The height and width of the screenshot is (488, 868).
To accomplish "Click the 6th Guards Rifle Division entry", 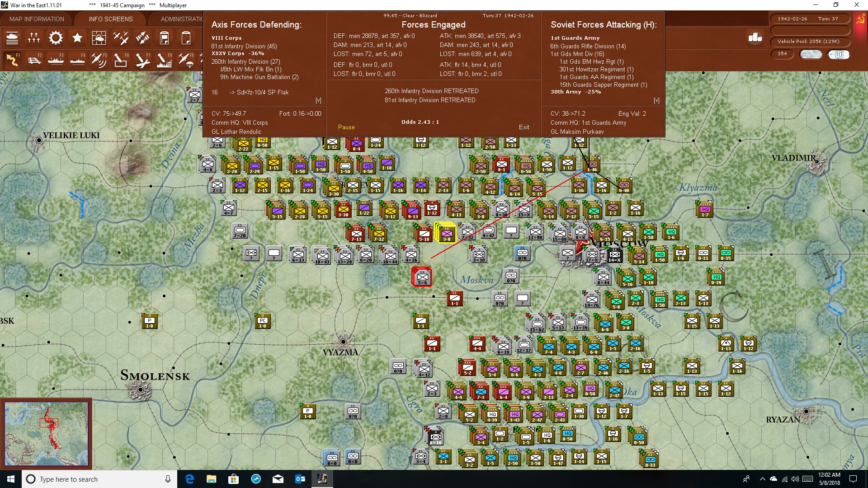I will (588, 46).
